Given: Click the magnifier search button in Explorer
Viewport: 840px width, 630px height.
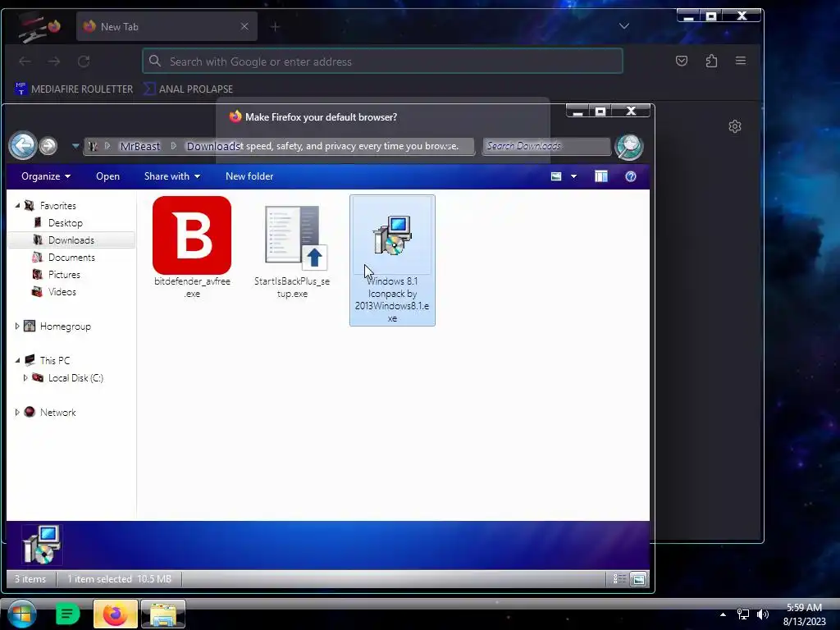Looking at the screenshot, I should [629, 146].
